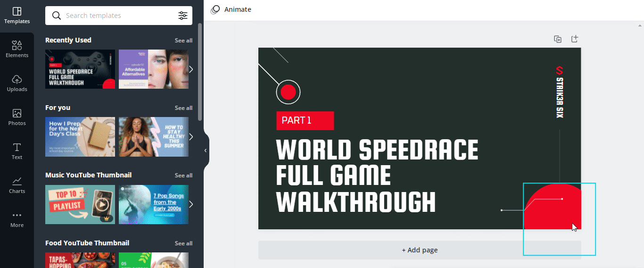Image resolution: width=644 pixels, height=268 pixels.
Task: Select WORLD SPEEDRACE title text on canvas
Action: pyautogui.click(x=377, y=150)
